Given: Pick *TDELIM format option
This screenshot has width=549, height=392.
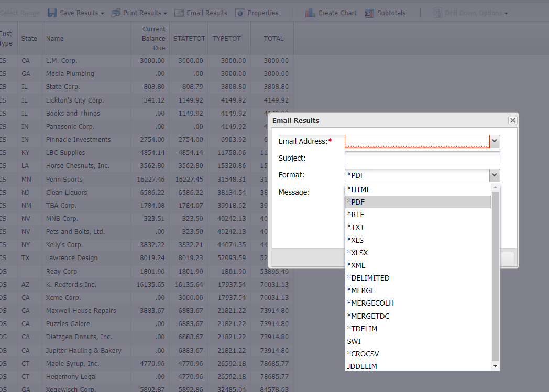Looking at the screenshot, I should pyautogui.click(x=418, y=329).
